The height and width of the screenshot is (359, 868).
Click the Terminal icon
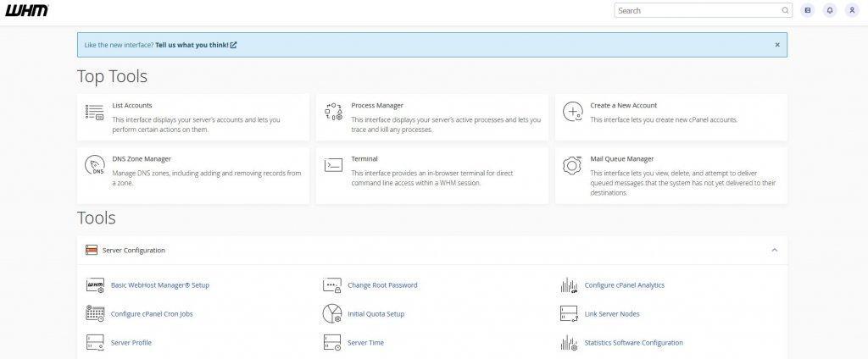point(333,165)
